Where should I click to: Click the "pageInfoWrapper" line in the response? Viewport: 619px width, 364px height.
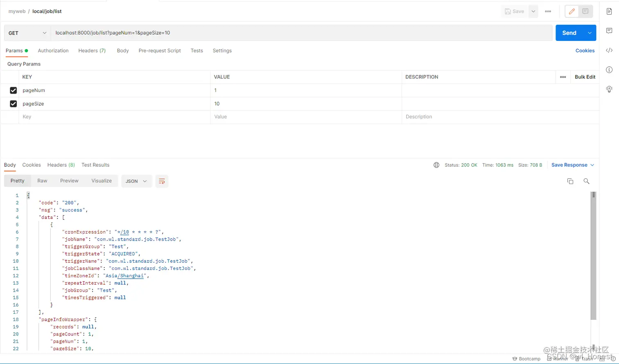click(x=68, y=320)
